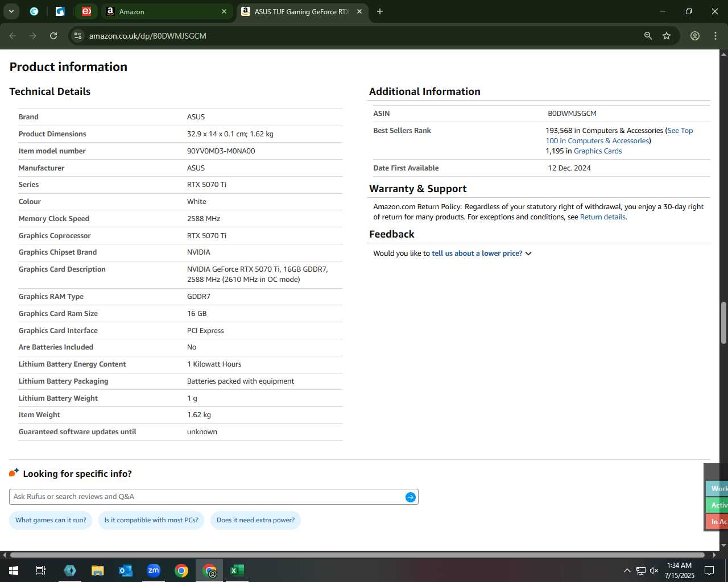728x582 pixels.
Task: Show hidden system tray icons
Action: (x=627, y=571)
